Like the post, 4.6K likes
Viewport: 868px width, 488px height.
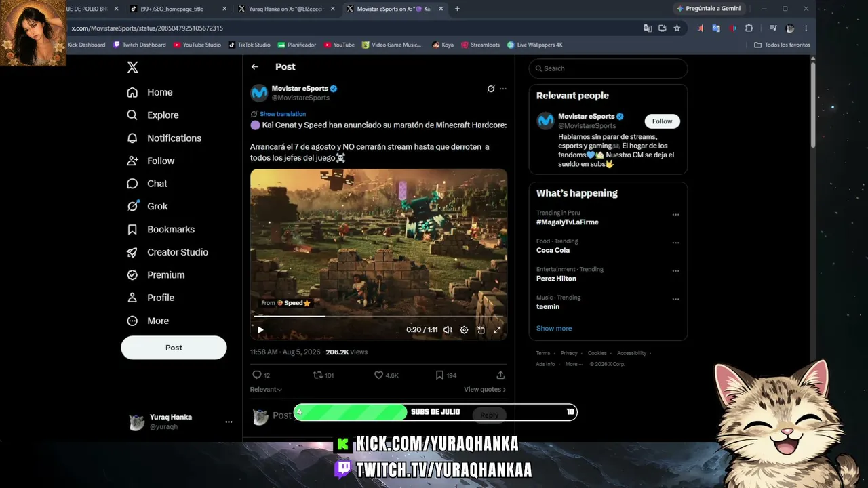click(x=387, y=375)
